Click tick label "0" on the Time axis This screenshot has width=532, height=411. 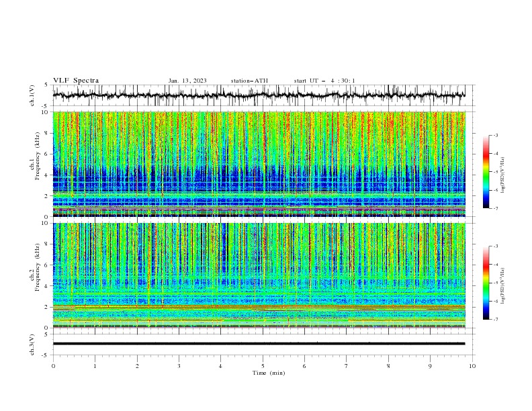[53, 366]
